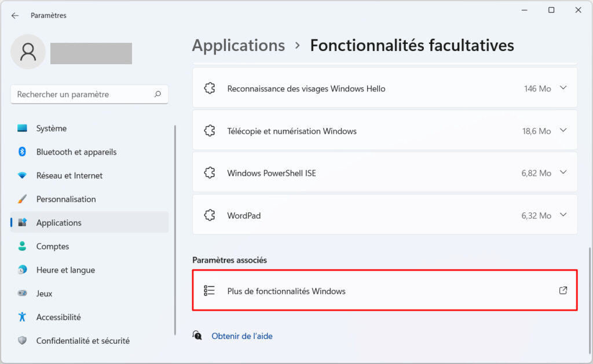Click the Paramètres associés heading
The height and width of the screenshot is (364, 593).
click(x=229, y=260)
